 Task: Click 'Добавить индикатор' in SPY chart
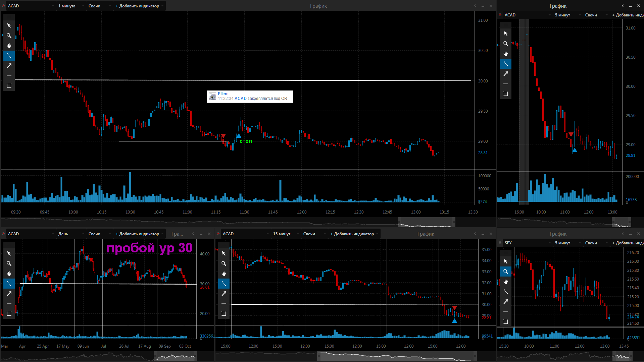(628, 243)
